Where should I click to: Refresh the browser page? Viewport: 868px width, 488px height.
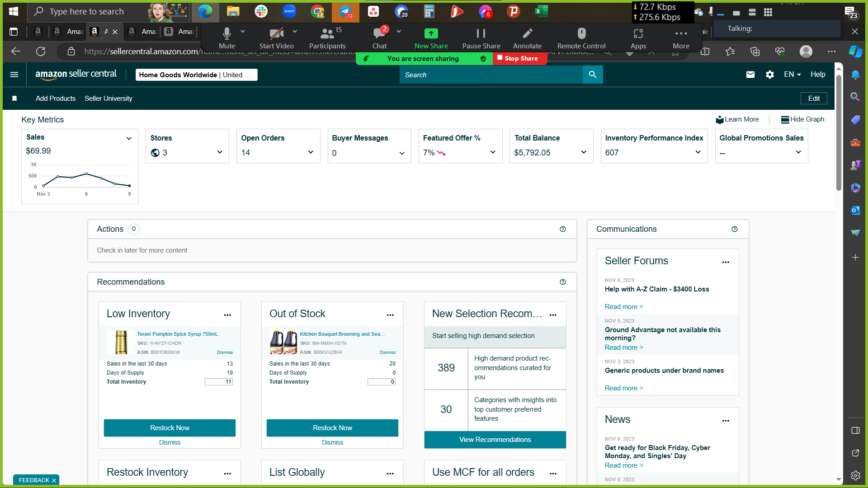coord(41,52)
